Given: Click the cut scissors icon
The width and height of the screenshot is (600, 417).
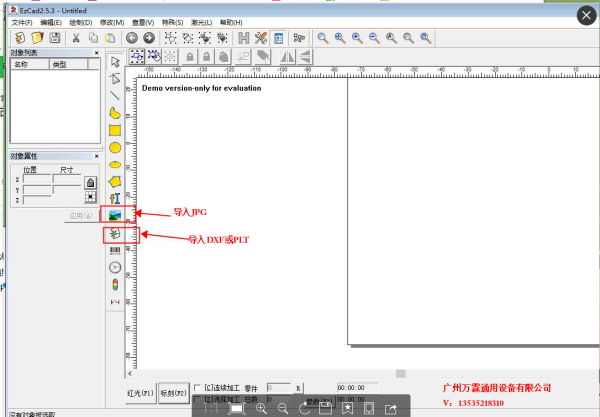Looking at the screenshot, I should tap(77, 38).
